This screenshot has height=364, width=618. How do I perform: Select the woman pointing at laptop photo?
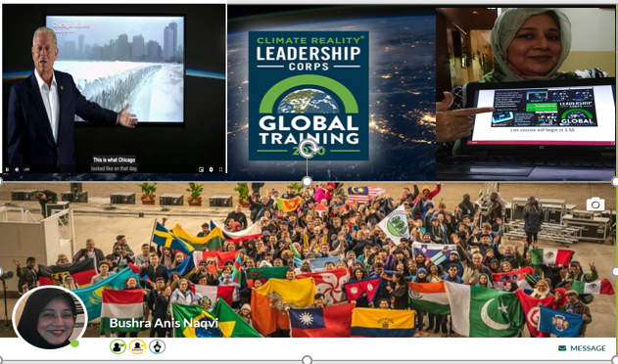pyautogui.click(x=526, y=94)
